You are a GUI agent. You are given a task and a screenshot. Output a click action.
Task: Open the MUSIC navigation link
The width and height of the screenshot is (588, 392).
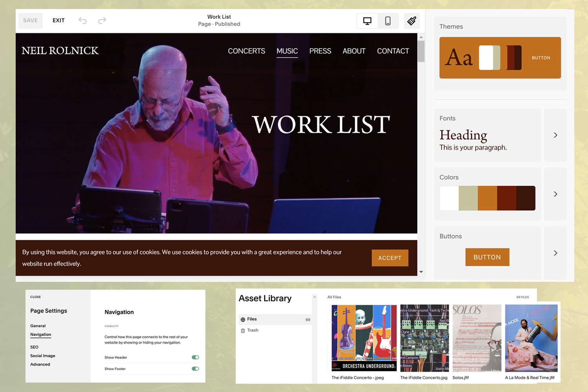click(287, 51)
